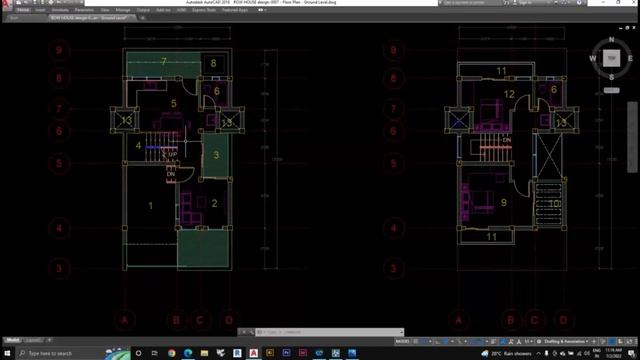Open the Drafting & Annotation workspace dropdown
640x360 pixels.
tap(567, 341)
